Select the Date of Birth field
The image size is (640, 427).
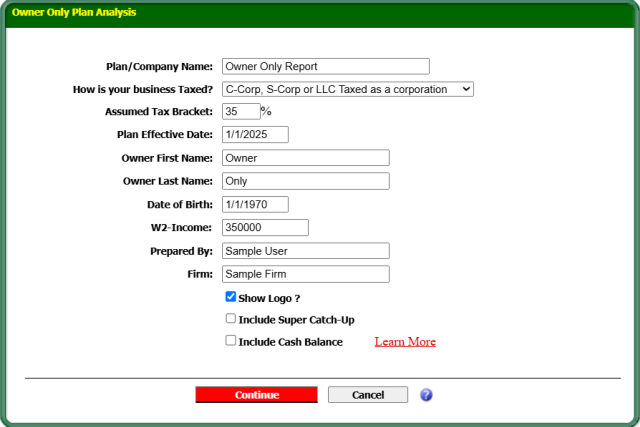pyautogui.click(x=255, y=204)
